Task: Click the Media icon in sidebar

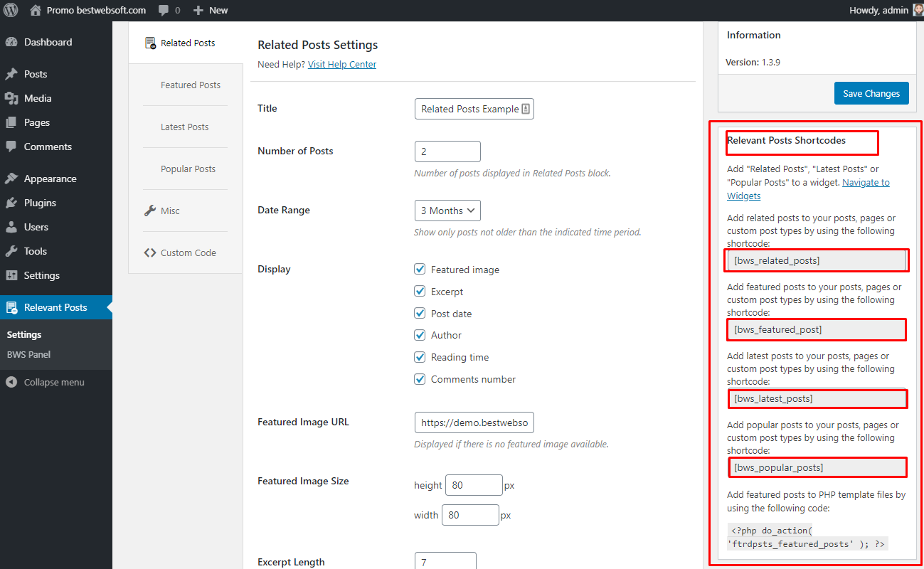Action: point(11,98)
